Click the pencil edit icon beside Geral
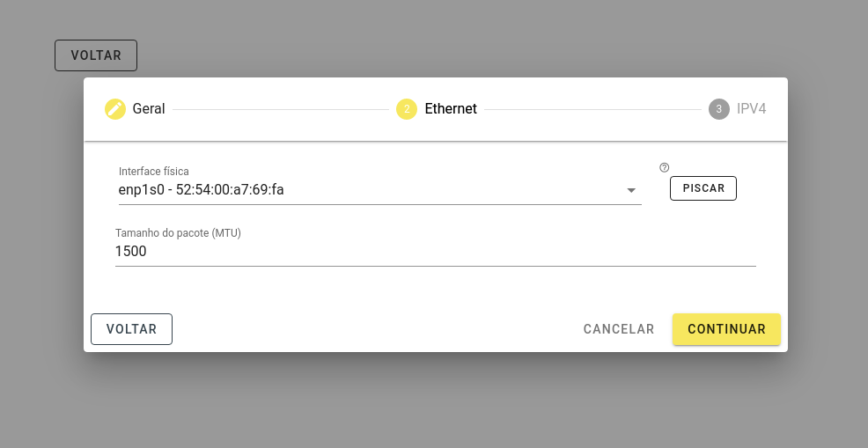 point(115,109)
